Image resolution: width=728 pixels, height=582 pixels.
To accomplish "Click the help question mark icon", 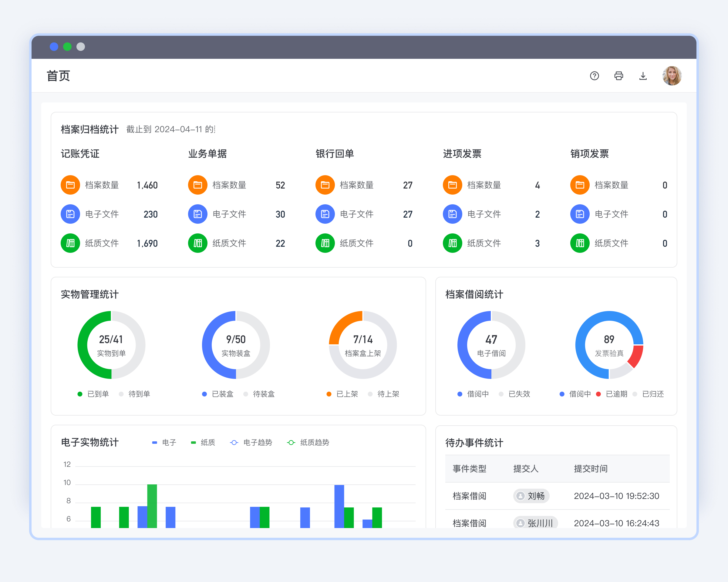I will point(594,76).
